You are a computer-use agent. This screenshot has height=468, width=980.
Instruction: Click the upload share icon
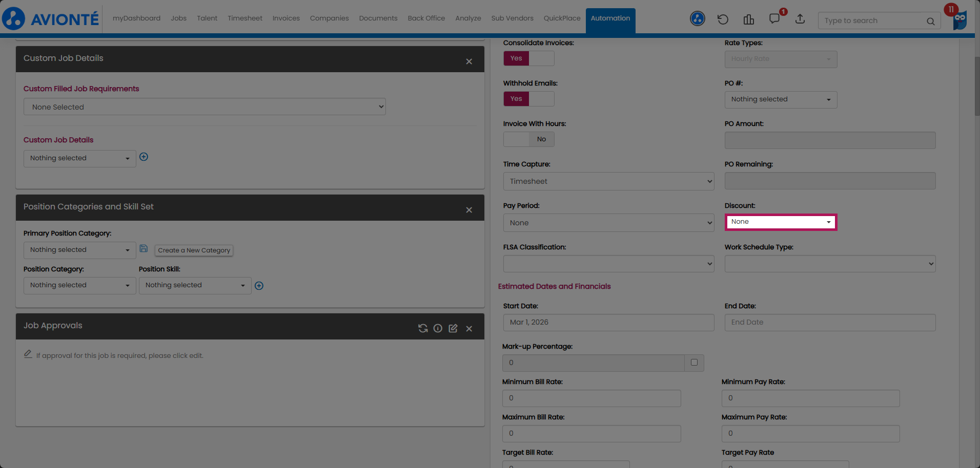point(800,19)
